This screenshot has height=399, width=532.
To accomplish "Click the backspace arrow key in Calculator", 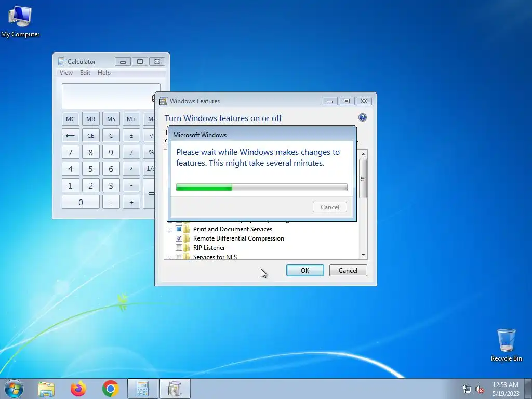I will tap(70, 136).
